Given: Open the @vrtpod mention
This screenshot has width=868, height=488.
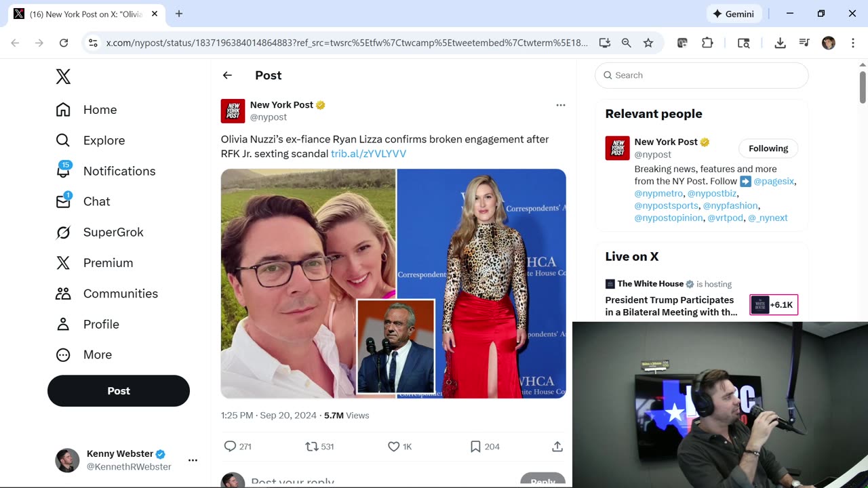Looking at the screenshot, I should (x=725, y=218).
